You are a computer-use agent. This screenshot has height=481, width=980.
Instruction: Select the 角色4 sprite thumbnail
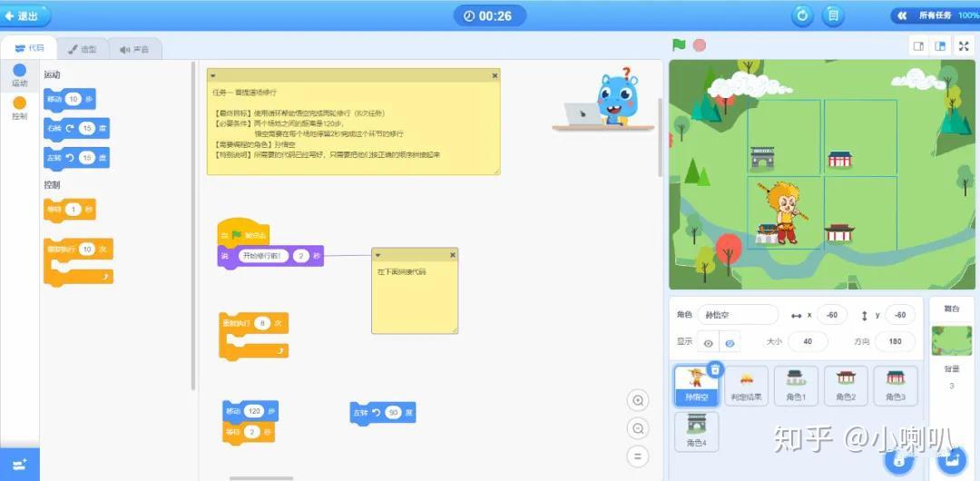tap(696, 432)
